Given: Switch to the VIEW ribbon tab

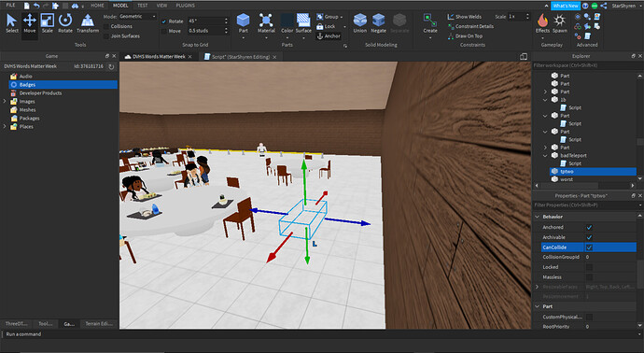Looking at the screenshot, I should [161, 6].
